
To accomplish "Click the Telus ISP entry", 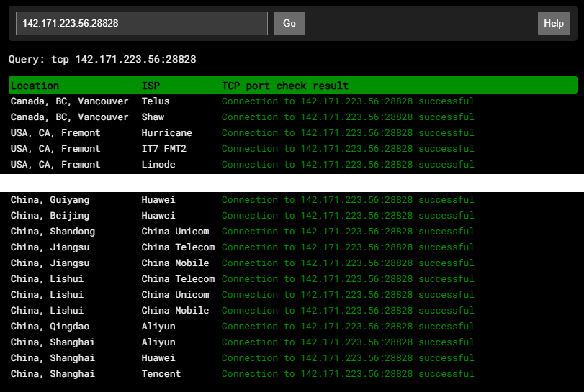I will click(x=156, y=101).
